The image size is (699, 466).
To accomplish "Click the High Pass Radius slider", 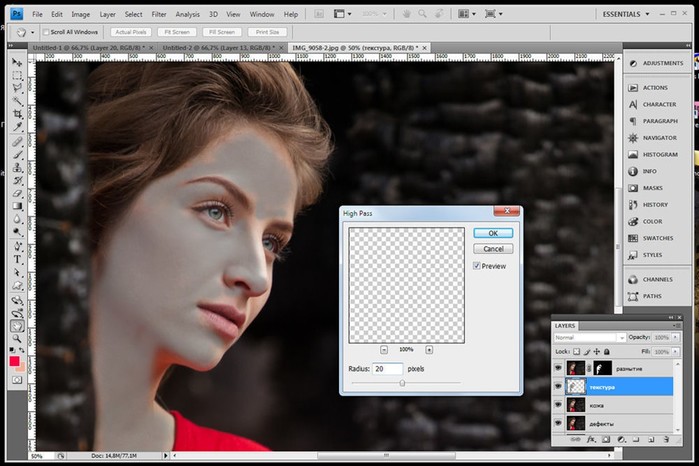I will tap(402, 383).
